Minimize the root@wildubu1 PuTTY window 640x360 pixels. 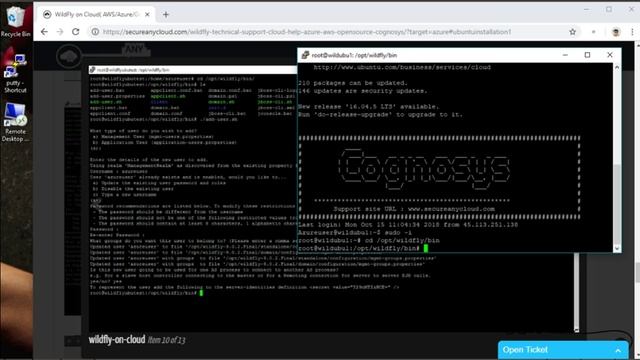click(x=565, y=55)
